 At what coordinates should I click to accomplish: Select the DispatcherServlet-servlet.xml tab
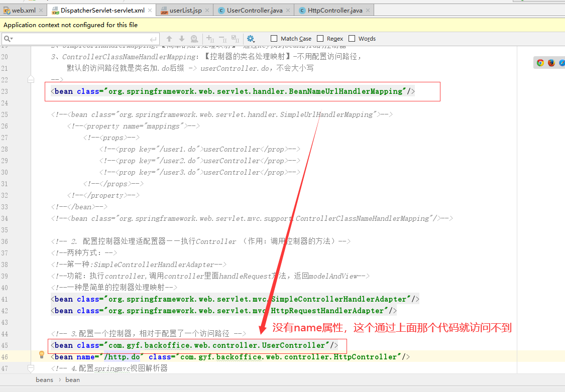point(102,11)
